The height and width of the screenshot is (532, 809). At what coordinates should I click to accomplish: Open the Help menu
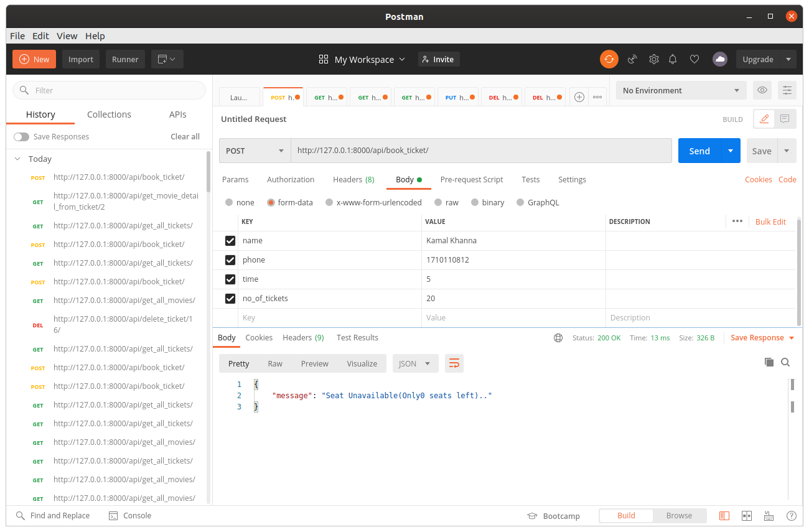[95, 35]
